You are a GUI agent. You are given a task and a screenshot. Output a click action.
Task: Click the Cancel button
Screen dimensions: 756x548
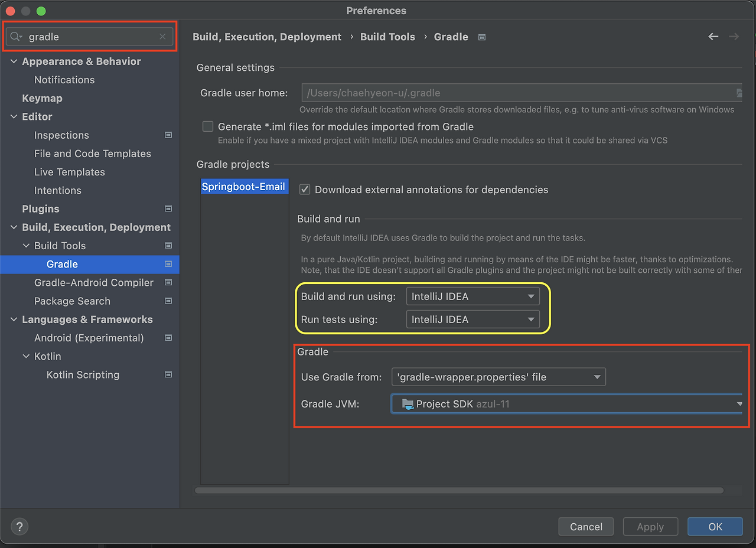coord(585,526)
